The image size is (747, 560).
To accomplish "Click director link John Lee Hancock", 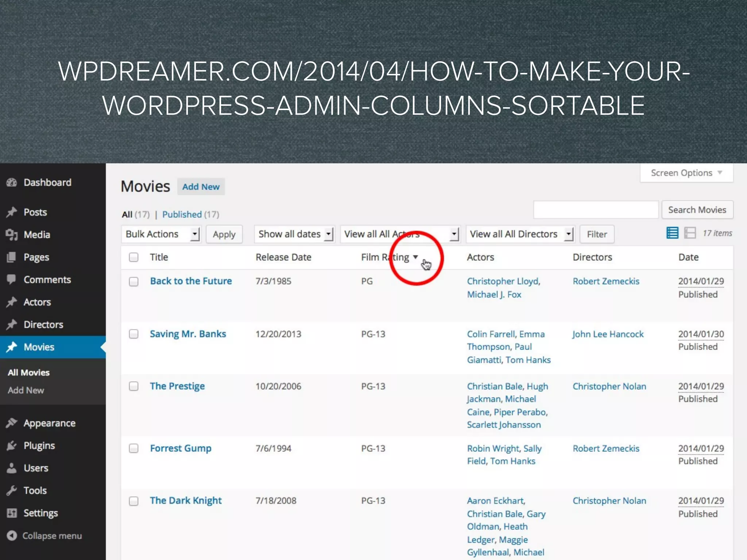I will point(608,334).
